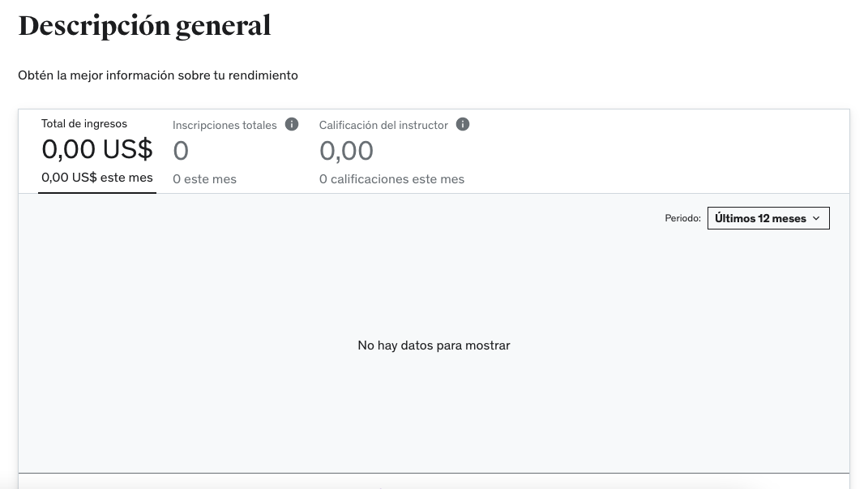Click the chevron arrow in period selector

[x=816, y=218]
